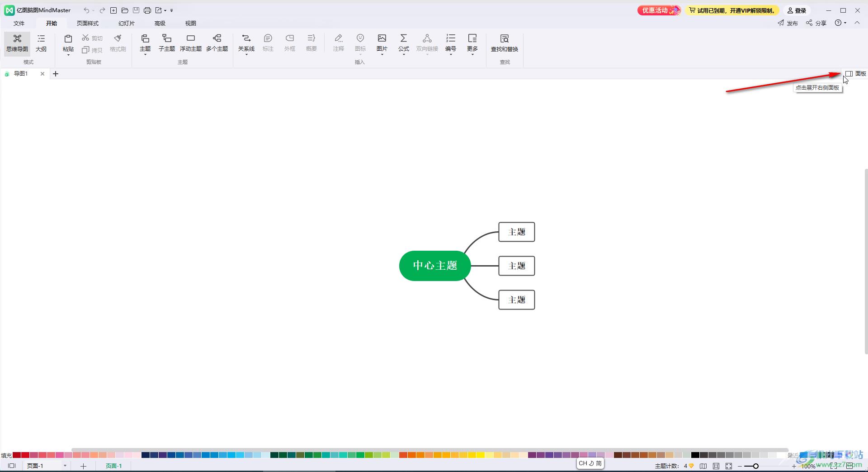Select the bottom 主题 branch node
This screenshot has width=868, height=472.
point(517,300)
